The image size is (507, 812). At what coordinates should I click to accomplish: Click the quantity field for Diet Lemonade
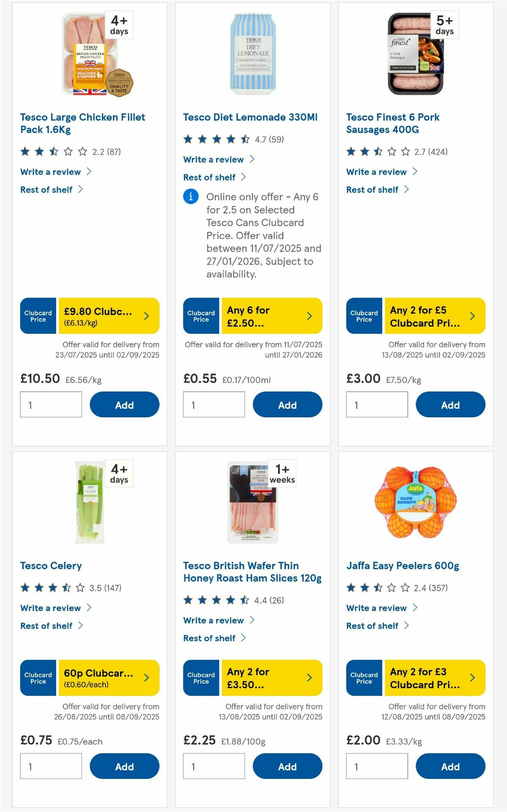point(214,405)
